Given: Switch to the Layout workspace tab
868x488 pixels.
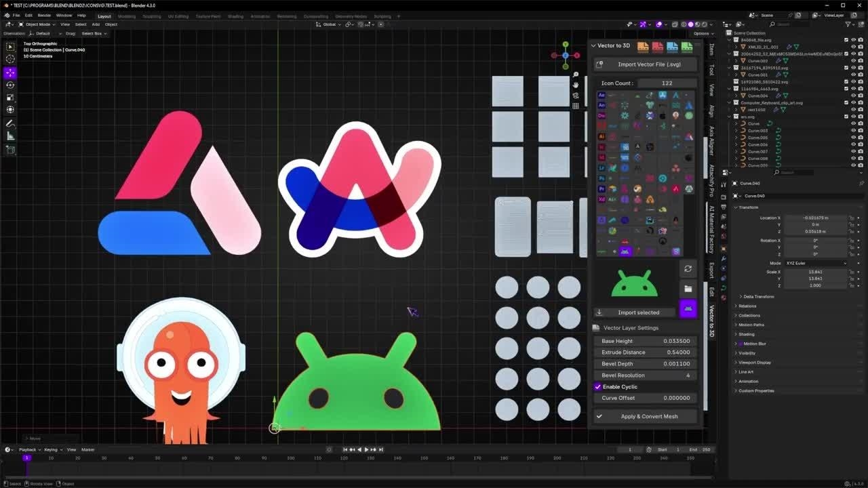Looking at the screenshot, I should pos(104,16).
